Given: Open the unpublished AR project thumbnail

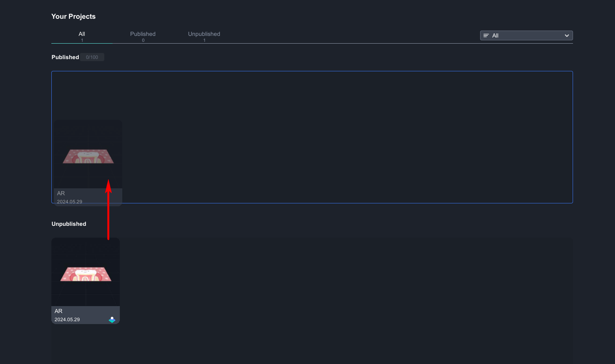Looking at the screenshot, I should [x=86, y=272].
